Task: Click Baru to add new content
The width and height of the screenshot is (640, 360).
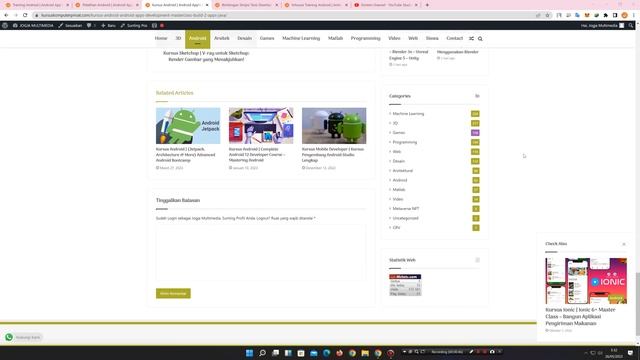Action: click(x=108, y=25)
